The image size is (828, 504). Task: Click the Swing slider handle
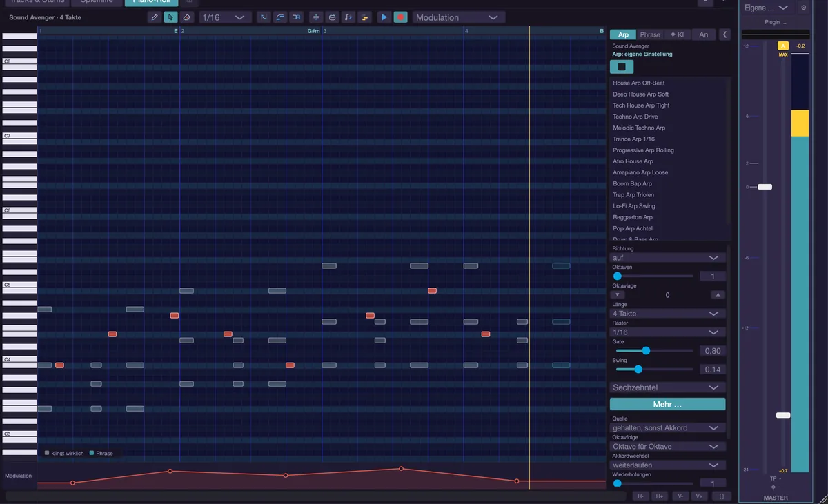(x=638, y=370)
